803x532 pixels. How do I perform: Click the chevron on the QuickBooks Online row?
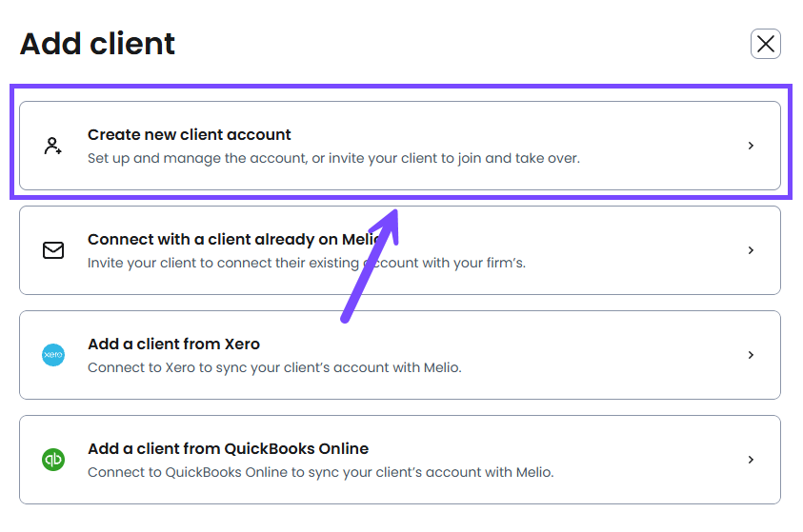coord(751,460)
